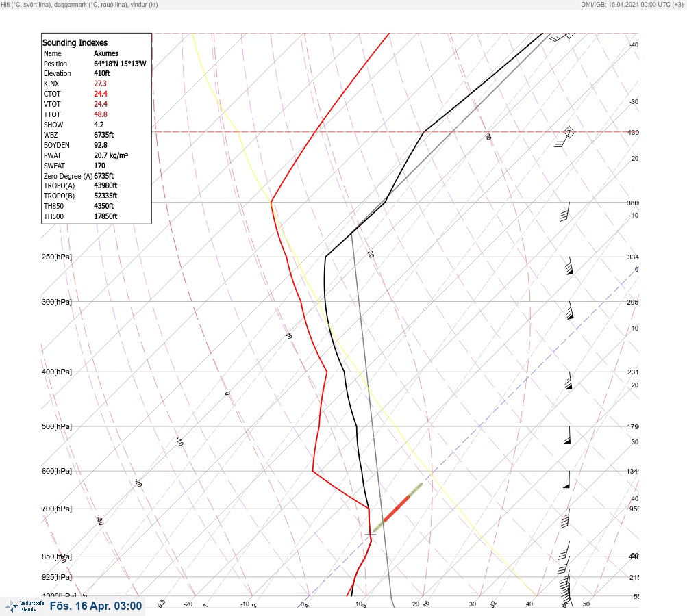This screenshot has height=616, width=687.
Task: Click the TTOT value 48.8
Action: tap(100, 114)
